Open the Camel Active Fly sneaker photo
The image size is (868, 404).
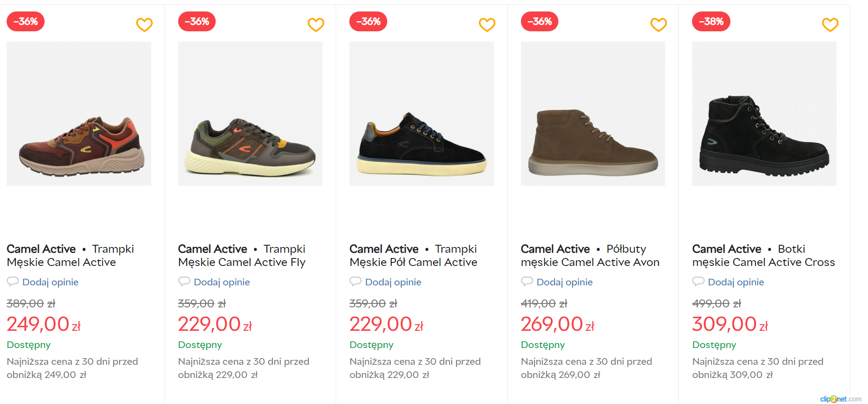(x=250, y=114)
